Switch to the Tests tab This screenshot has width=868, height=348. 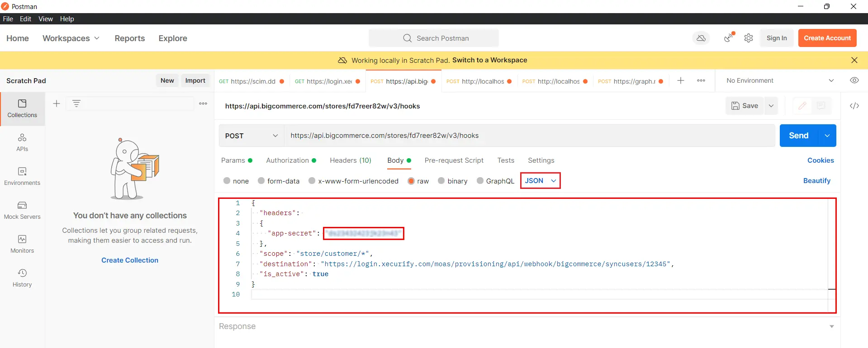506,160
